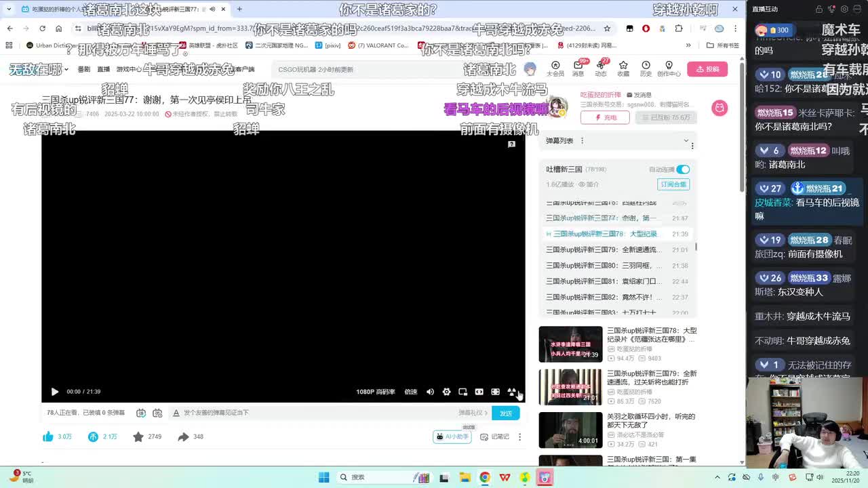Open the danmaku display settings icon
This screenshot has width=868, height=488.
157,413
